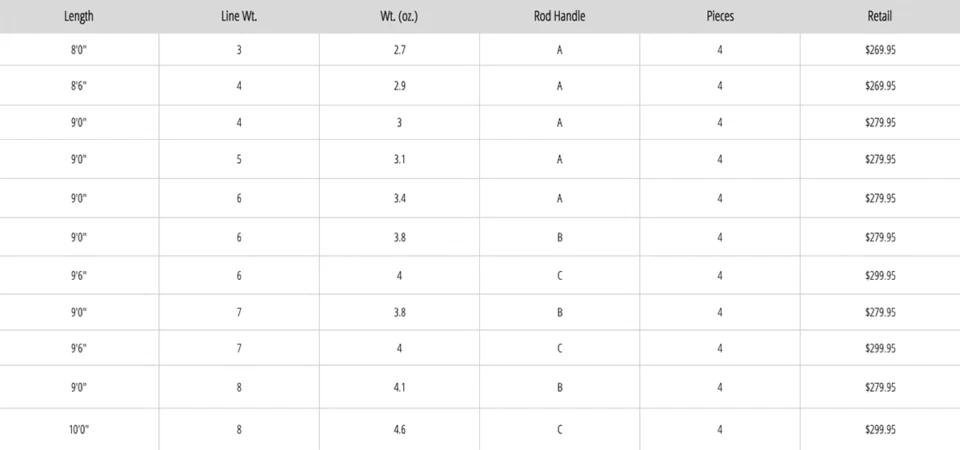Click the 8'6" length cell
This screenshot has height=450, width=960.
click(x=79, y=86)
